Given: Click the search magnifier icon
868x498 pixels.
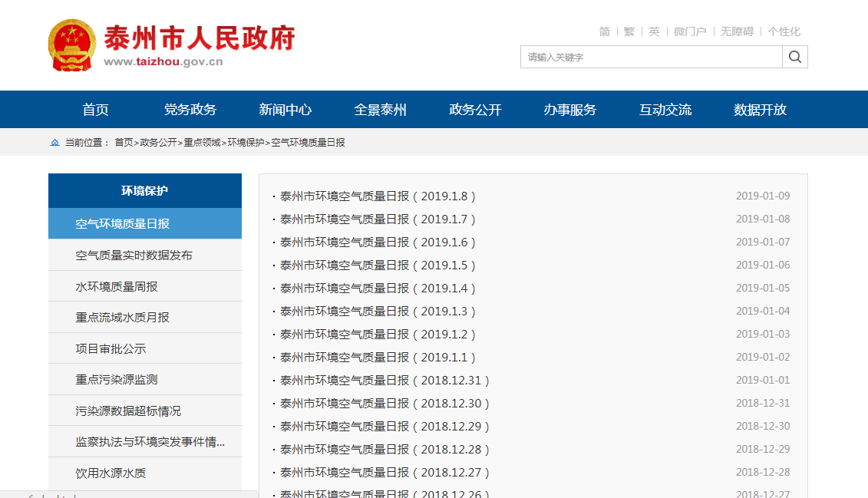Looking at the screenshot, I should tap(794, 57).
